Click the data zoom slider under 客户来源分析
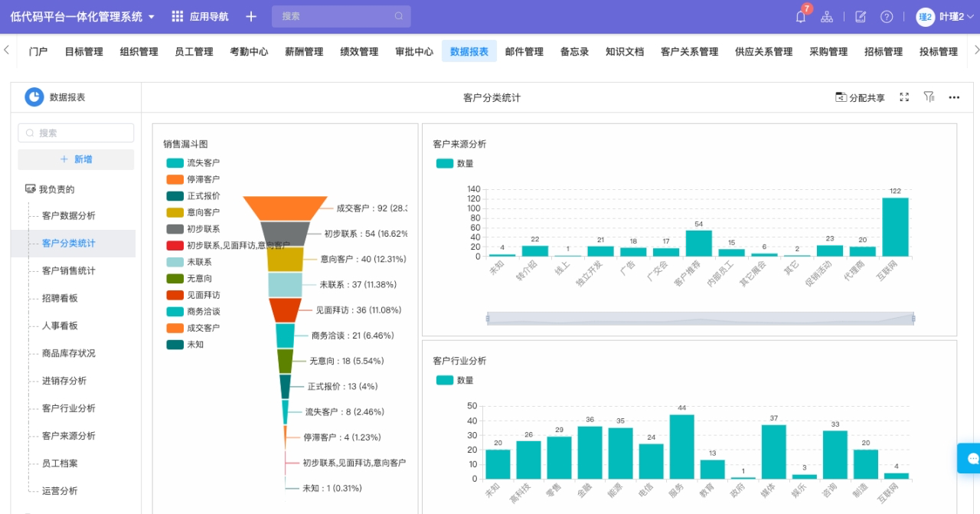The width and height of the screenshot is (980, 514). [700, 319]
